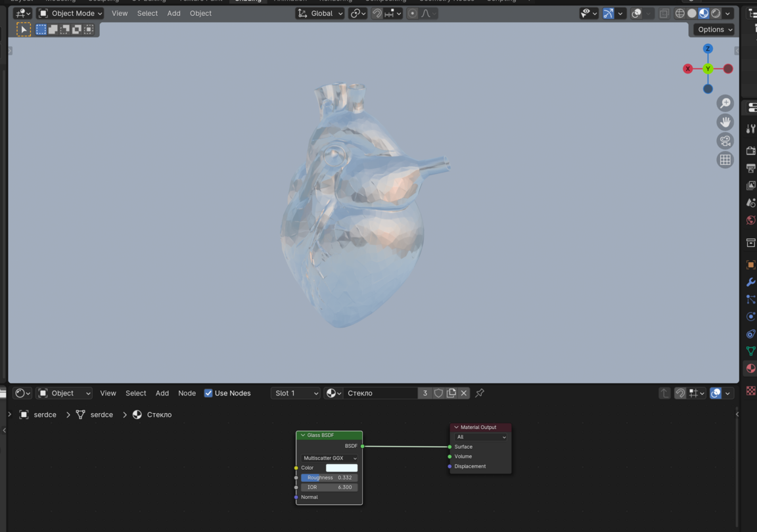The height and width of the screenshot is (532, 757).
Task: Open Modifier properties wrench icon
Action: click(750, 282)
